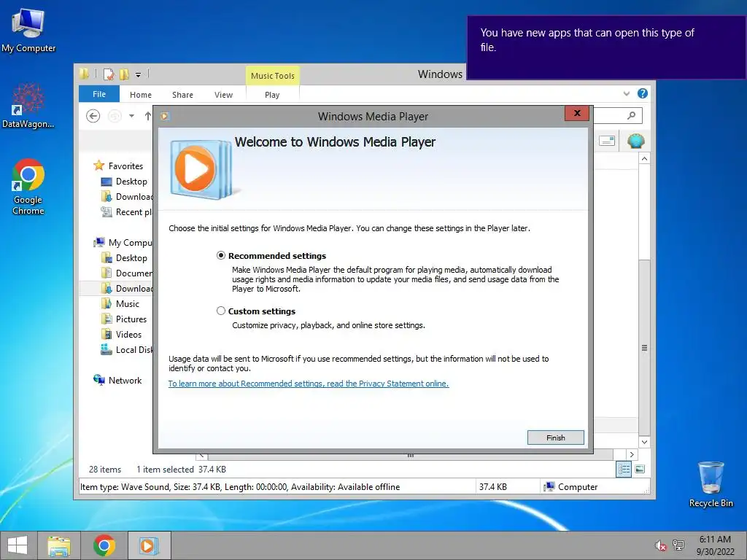Open the My Computer desktop icon
The image size is (747, 560).
[x=28, y=30]
